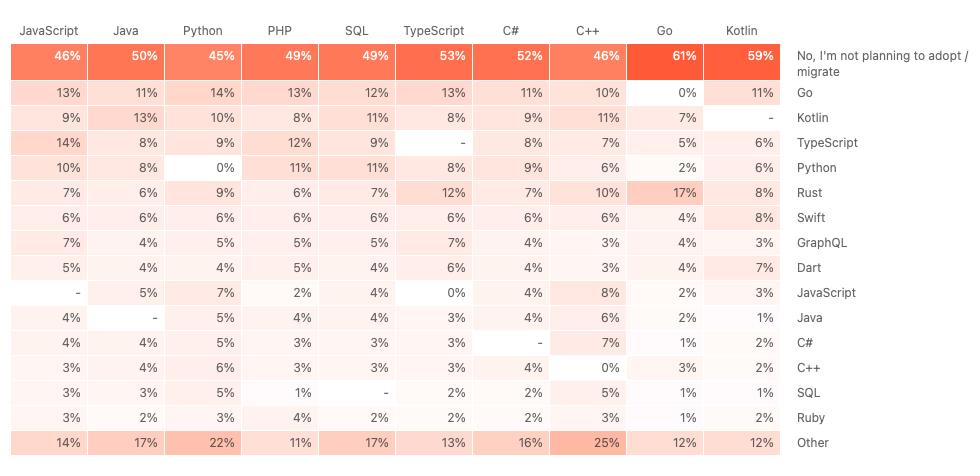The height and width of the screenshot is (476, 980).
Task: Select the C# column header
Action: click(510, 31)
